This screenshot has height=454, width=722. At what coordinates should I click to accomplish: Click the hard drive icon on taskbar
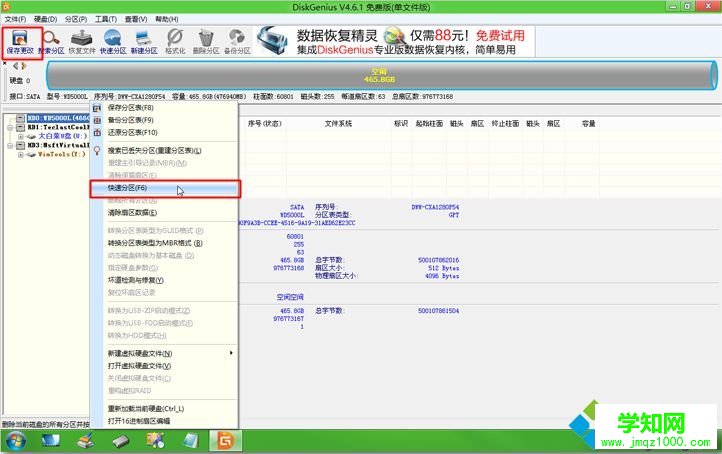point(121,442)
